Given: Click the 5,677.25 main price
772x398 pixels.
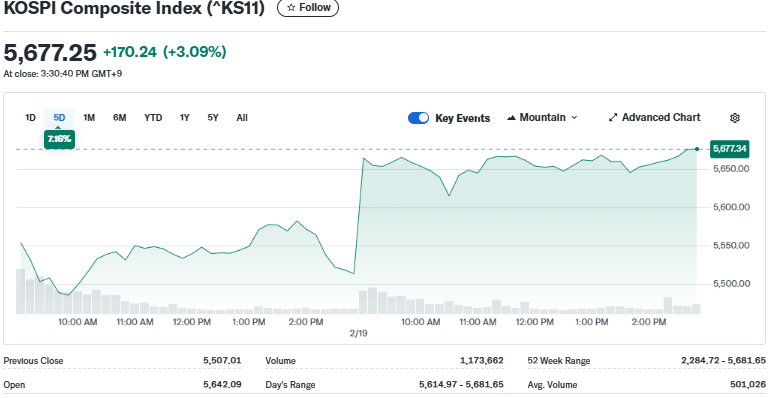Looking at the screenshot, I should coord(50,53).
